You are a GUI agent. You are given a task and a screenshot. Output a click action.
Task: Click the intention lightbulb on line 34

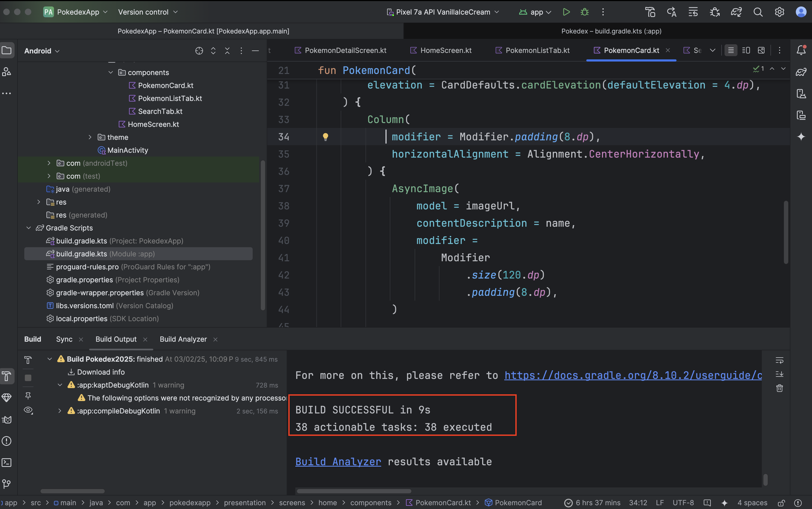click(325, 137)
